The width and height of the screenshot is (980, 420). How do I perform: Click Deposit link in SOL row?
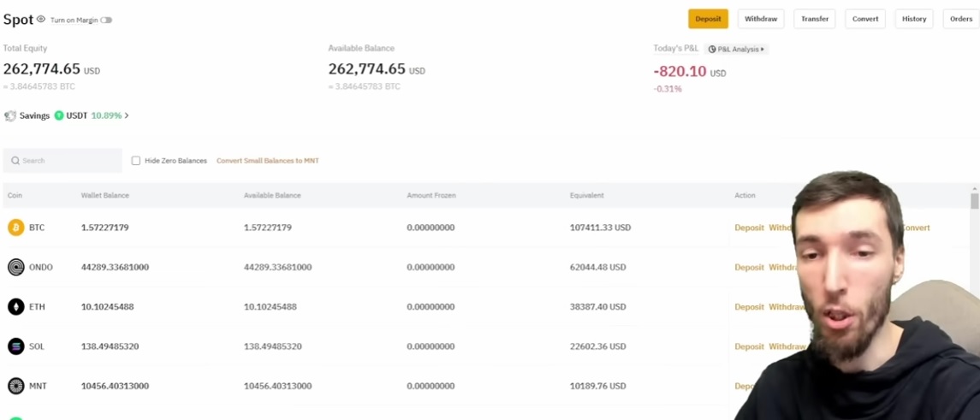coord(749,346)
